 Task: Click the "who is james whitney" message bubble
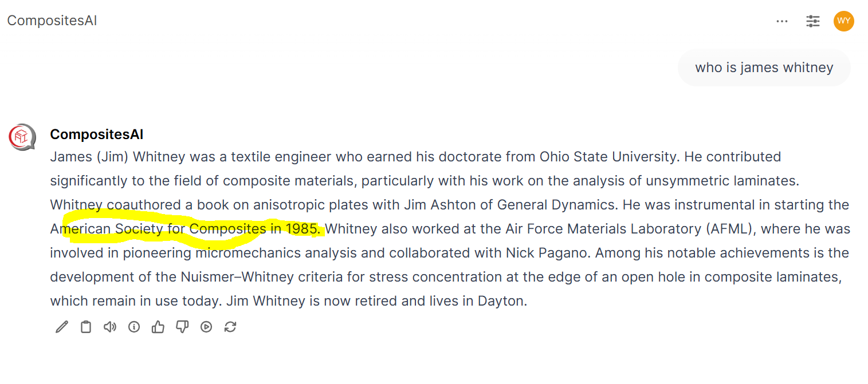pyautogui.click(x=764, y=68)
